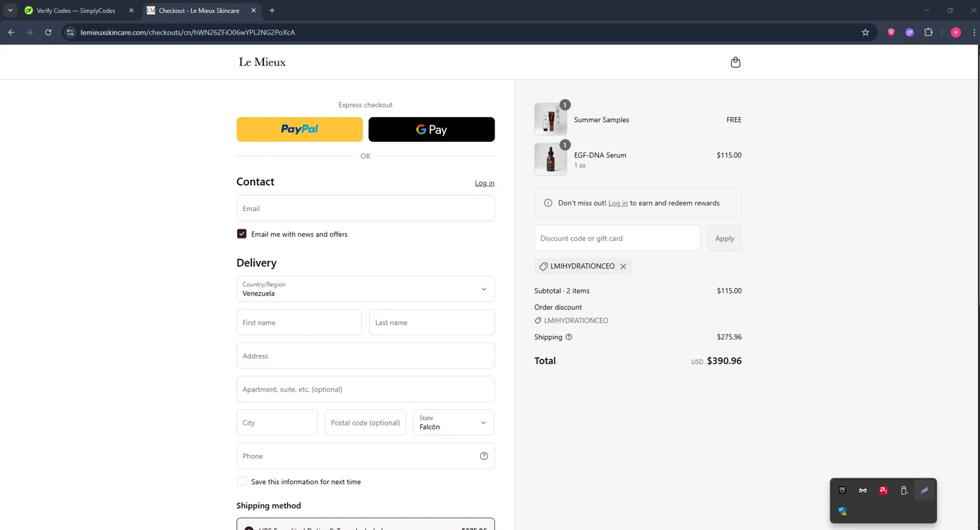Viewport: 980px width, 530px height.
Task: Check Save this information for next time
Action: coord(242,482)
